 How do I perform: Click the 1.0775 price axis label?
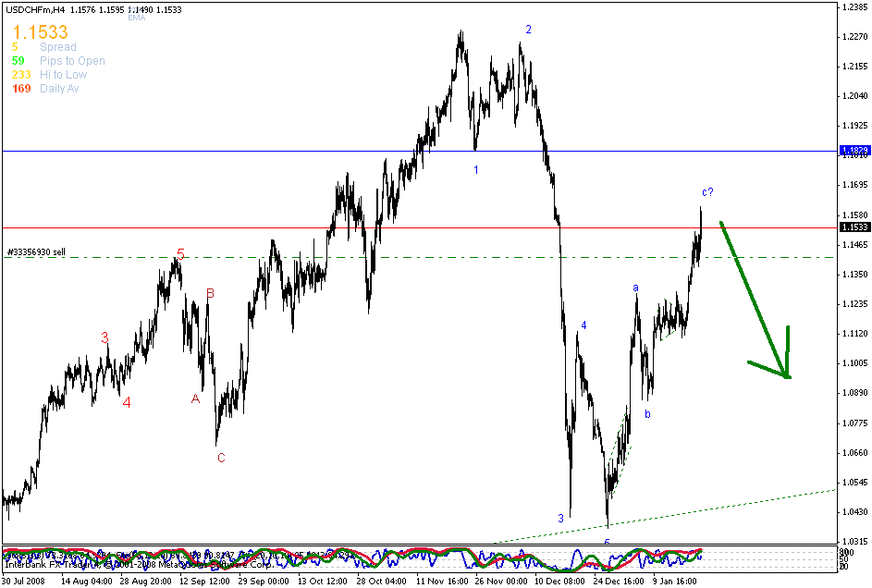pyautogui.click(x=855, y=423)
